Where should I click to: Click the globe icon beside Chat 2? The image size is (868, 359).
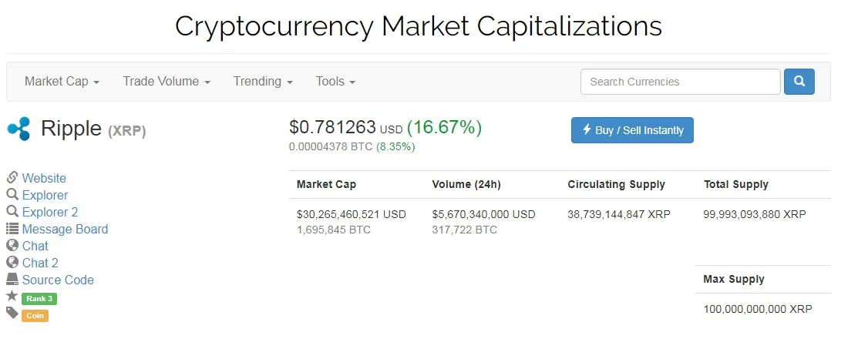pos(12,262)
